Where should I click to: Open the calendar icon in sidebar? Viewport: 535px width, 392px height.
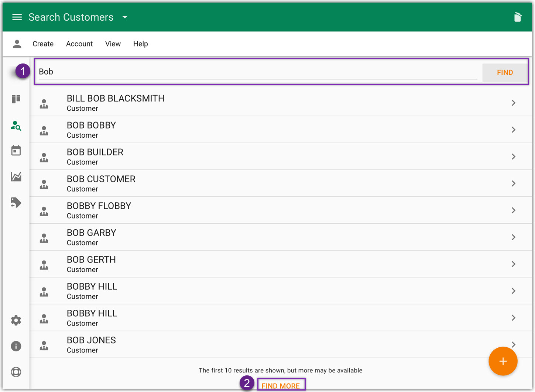point(16,151)
